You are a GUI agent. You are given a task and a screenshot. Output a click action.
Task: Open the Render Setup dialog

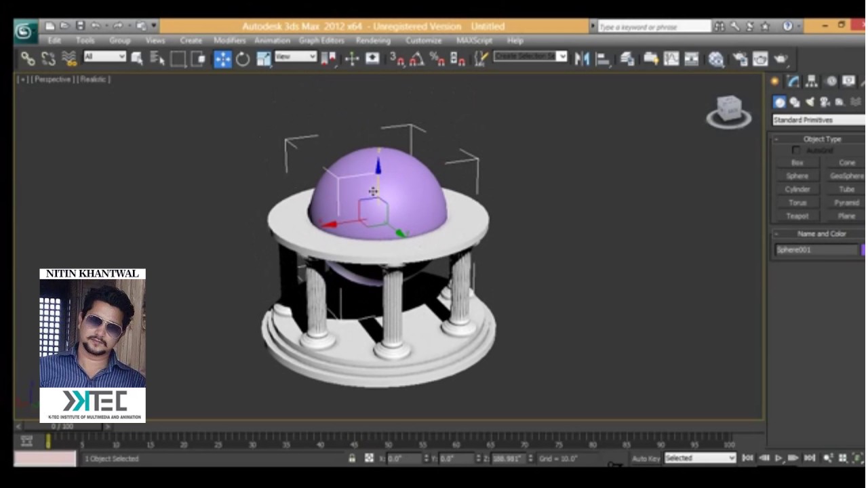(x=740, y=59)
